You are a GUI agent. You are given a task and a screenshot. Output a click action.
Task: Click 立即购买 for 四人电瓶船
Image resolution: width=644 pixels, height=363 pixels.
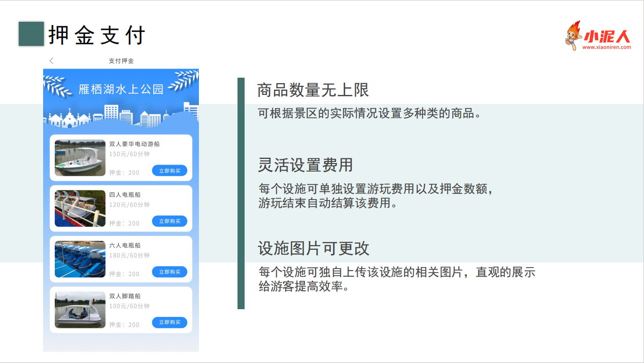click(x=170, y=221)
